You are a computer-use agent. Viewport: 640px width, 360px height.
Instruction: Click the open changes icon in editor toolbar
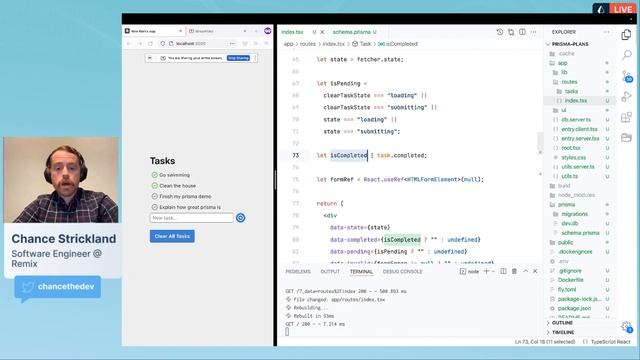511,32
